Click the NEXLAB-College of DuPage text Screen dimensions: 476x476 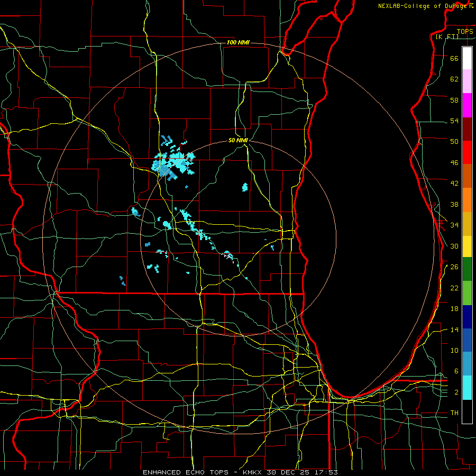click(x=423, y=6)
